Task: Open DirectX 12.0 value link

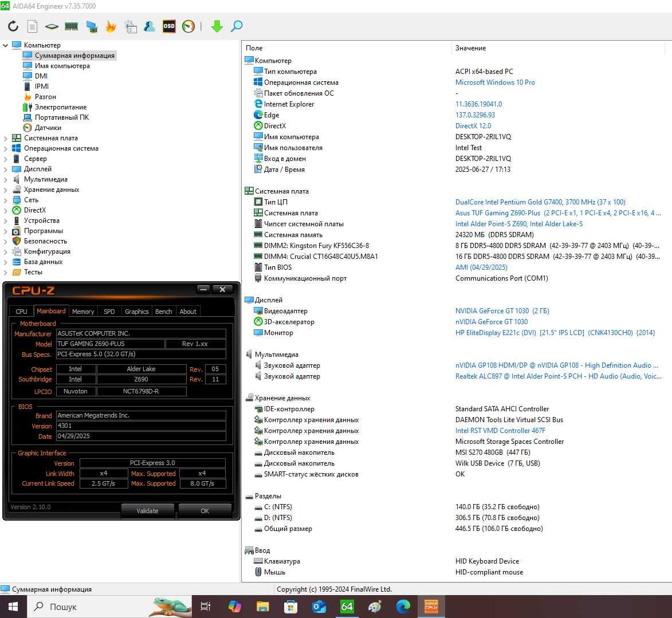Action: (473, 126)
